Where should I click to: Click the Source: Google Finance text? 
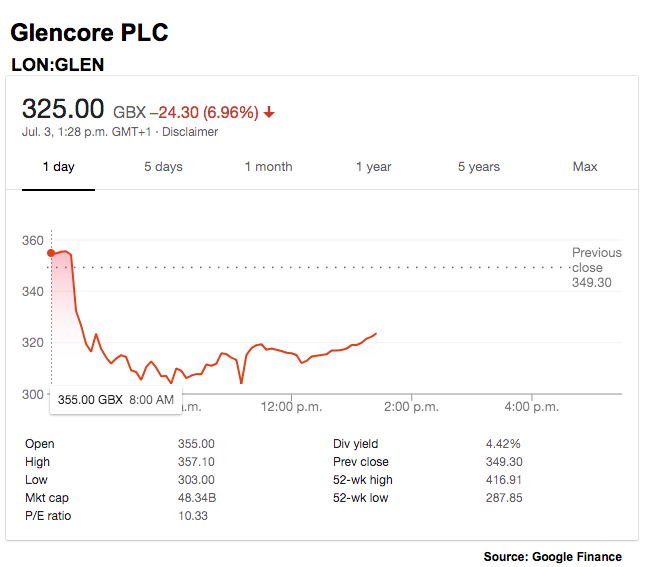click(552, 557)
